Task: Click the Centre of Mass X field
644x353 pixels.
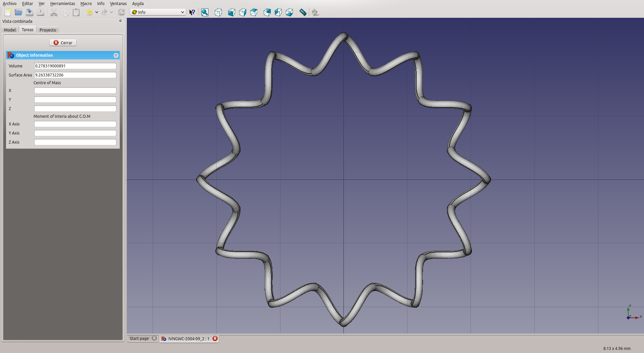Action: (x=75, y=91)
